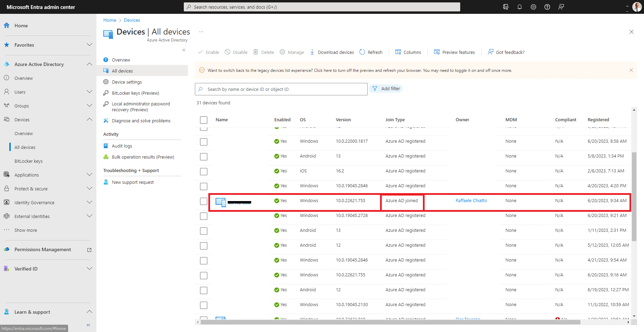
Task: Click the Verified ID icon
Action: point(7,268)
